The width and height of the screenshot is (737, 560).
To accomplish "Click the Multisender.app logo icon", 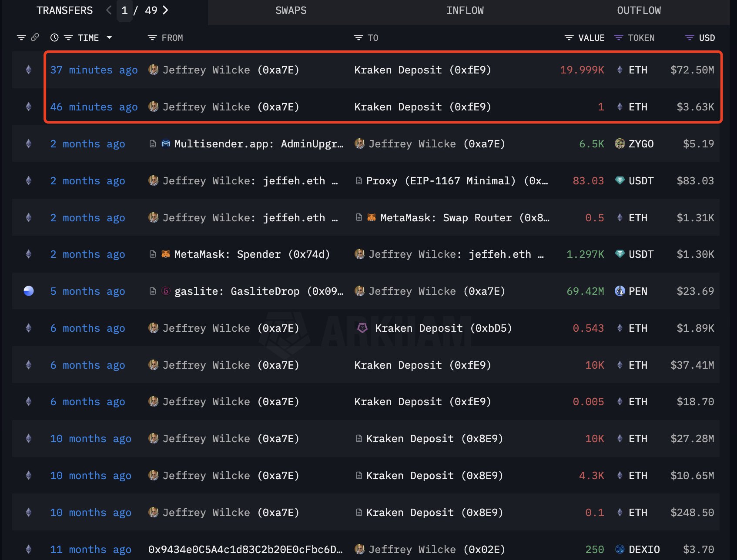I will [166, 143].
